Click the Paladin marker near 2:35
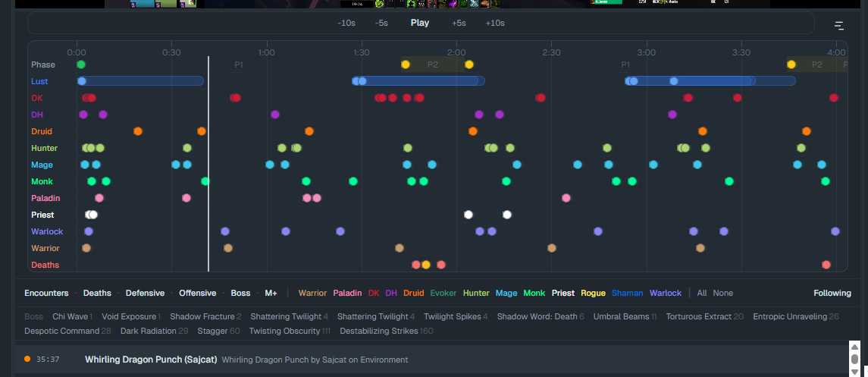This screenshot has height=377, width=868. 566,198
